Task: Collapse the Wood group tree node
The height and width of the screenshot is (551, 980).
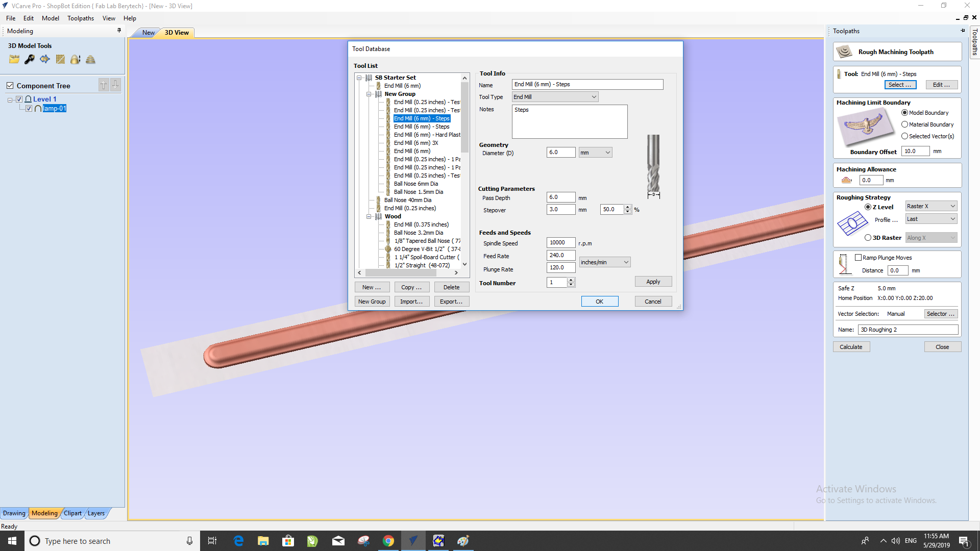Action: [369, 216]
